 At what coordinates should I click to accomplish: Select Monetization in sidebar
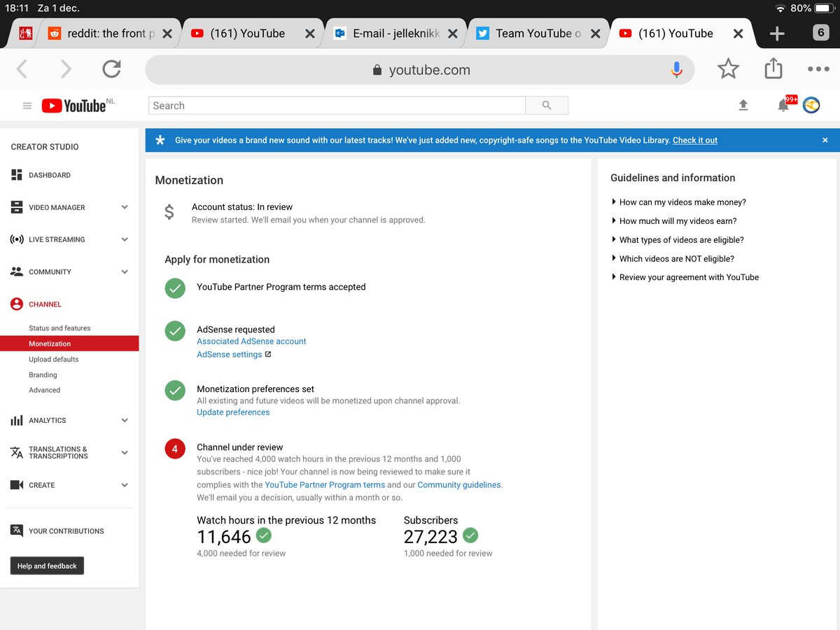tap(69, 344)
